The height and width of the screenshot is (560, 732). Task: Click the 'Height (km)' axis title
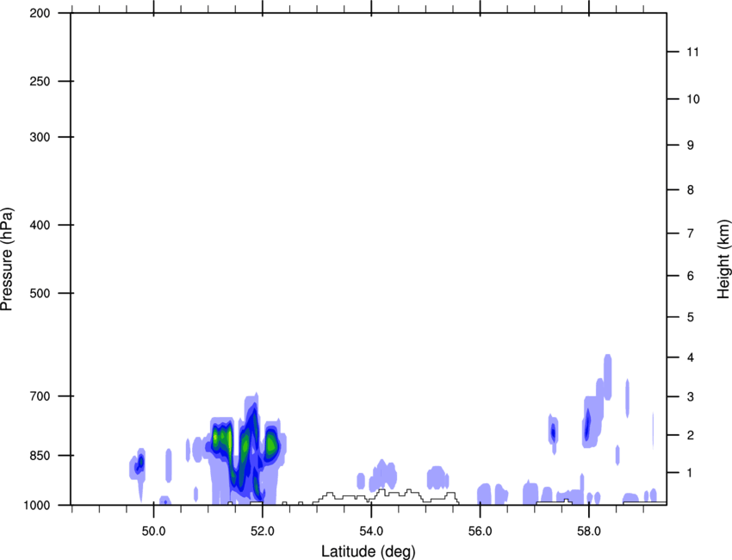pyautogui.click(x=723, y=259)
